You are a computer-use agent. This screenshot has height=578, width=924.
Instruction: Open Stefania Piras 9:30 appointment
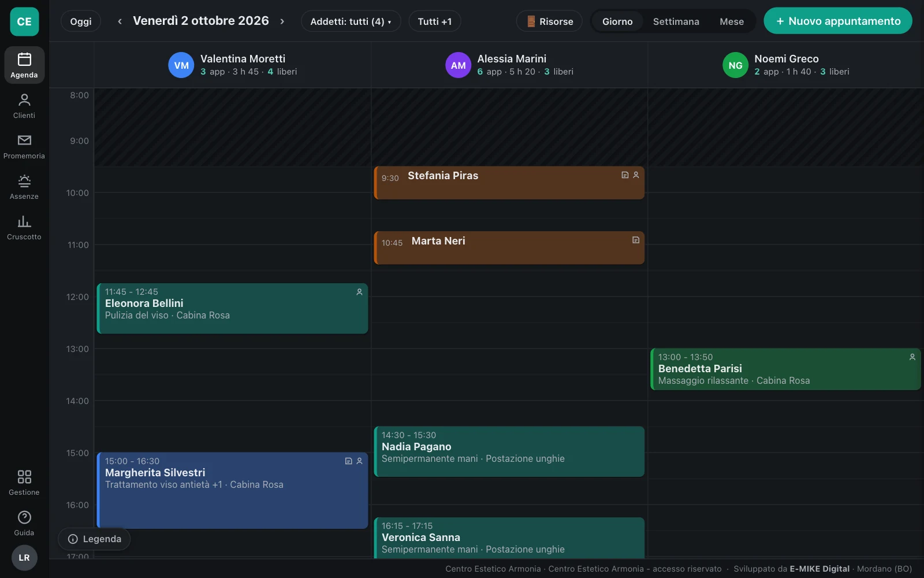coord(509,183)
